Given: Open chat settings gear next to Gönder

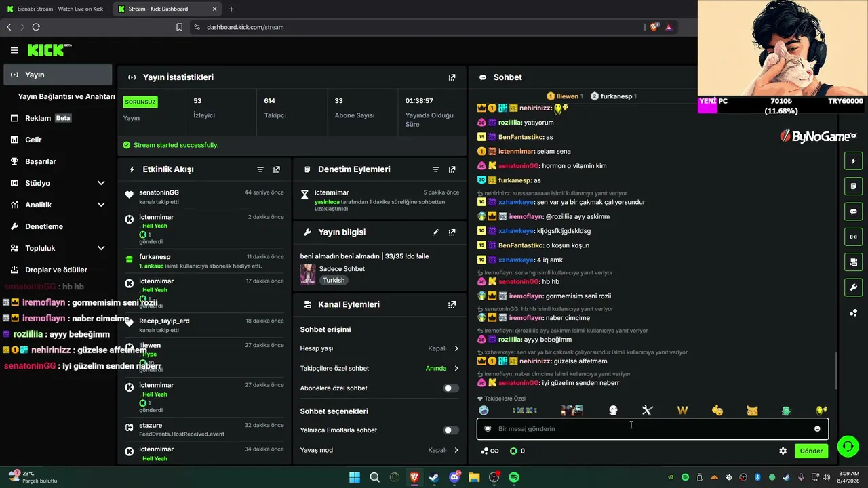Looking at the screenshot, I should (x=783, y=451).
